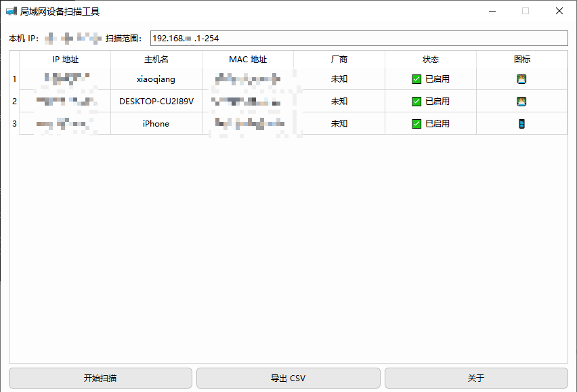Select the iPhone hostname cell
This screenshot has height=392, width=577.
(156, 124)
